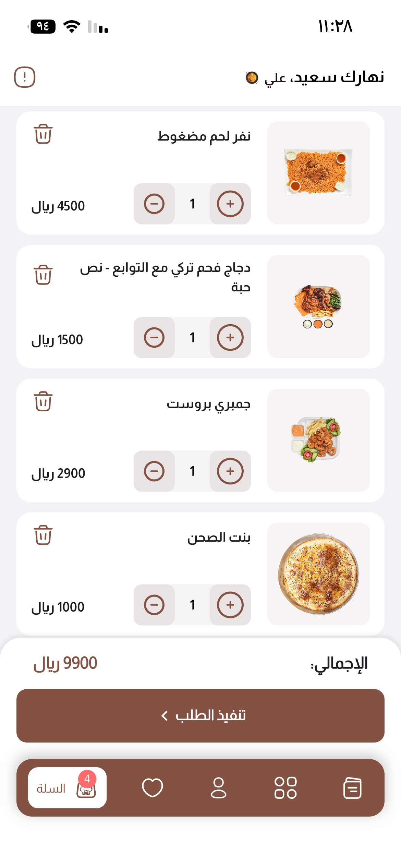Viewport: 401px width, 868px height.
Task: Increase جمبري بروست quantity
Action: click(x=230, y=471)
